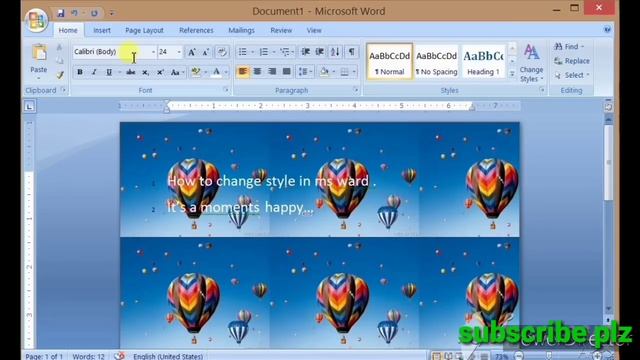Viewport: 640px width, 360px height.
Task: Switch to the Home tab
Action: [x=68, y=30]
